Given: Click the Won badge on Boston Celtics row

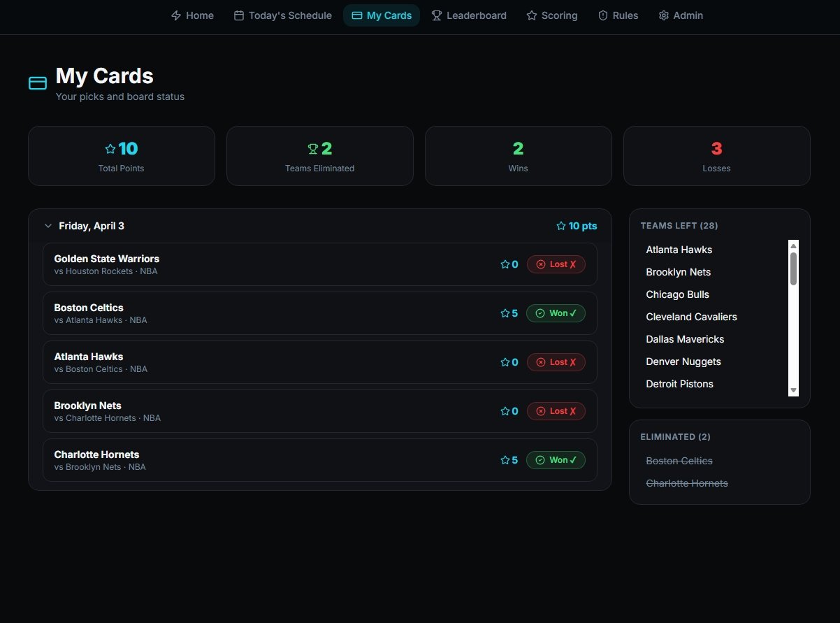Looking at the screenshot, I should coord(556,313).
